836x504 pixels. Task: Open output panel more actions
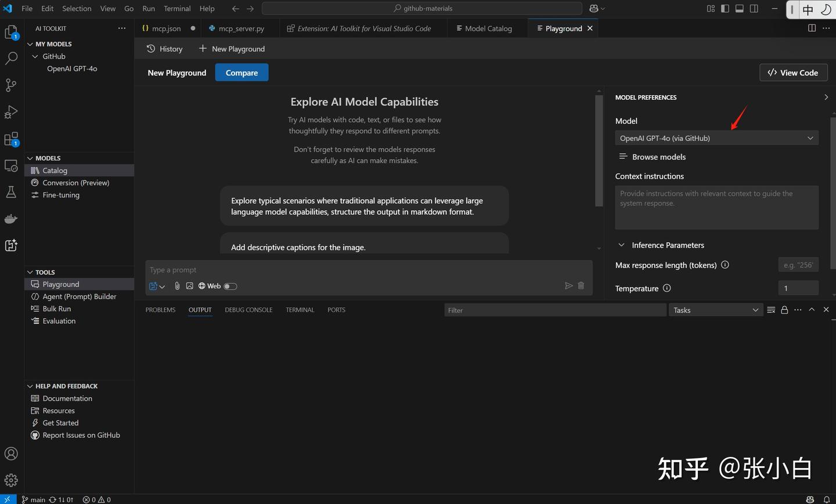(x=798, y=310)
